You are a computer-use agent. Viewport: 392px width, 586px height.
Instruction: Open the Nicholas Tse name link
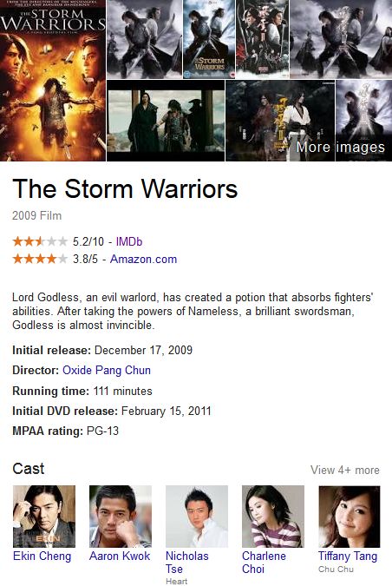point(187,563)
